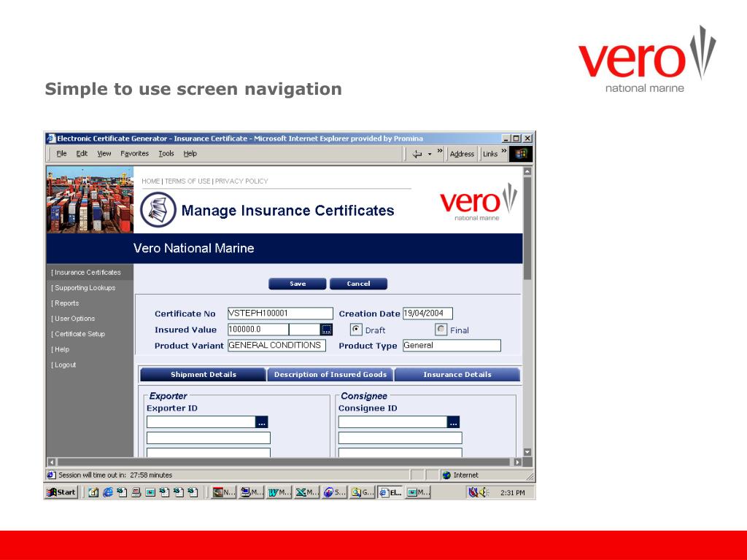Viewport: 747px width, 560px height.
Task: Open the Exporter ID lookup ellipsis button
Action: coord(262,422)
